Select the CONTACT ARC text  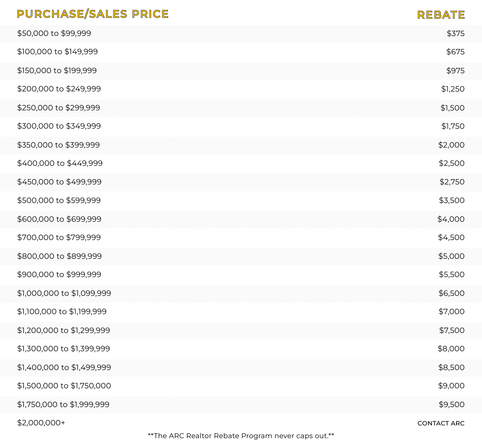(x=441, y=423)
